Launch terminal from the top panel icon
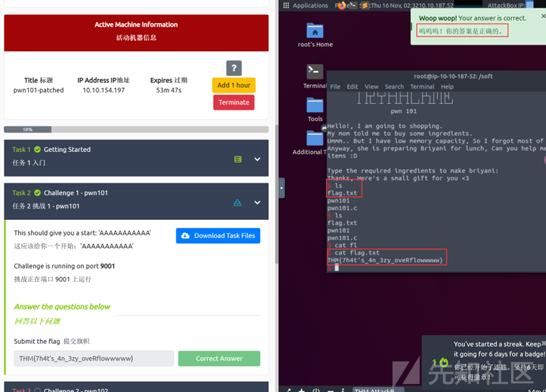This screenshot has height=392, width=546. click(353, 5)
